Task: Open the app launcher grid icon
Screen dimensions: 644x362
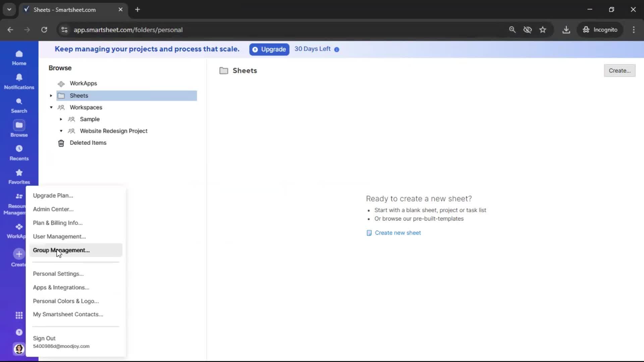Action: [19, 315]
